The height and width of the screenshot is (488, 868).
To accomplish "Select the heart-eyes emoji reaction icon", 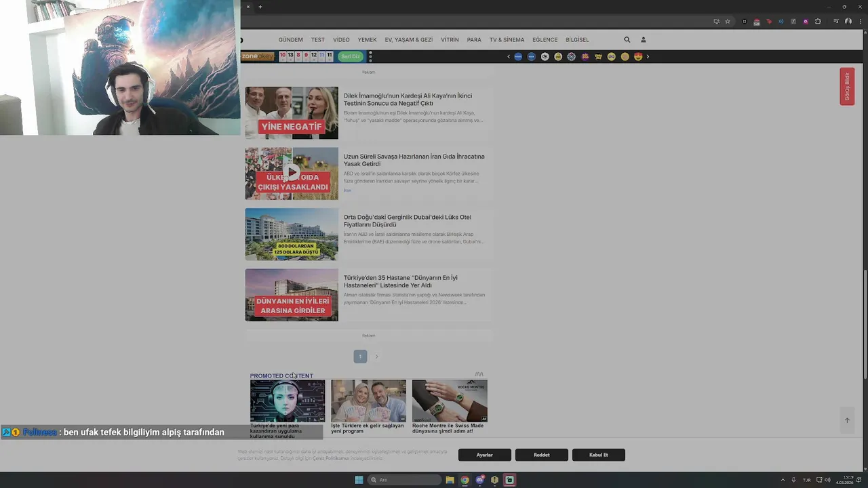I will coord(638,57).
